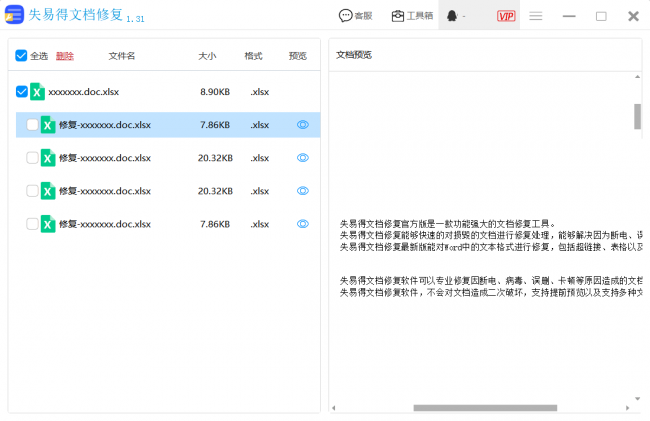
Task: Click the preview line mentioning 二次破坏
Action: tap(491, 293)
